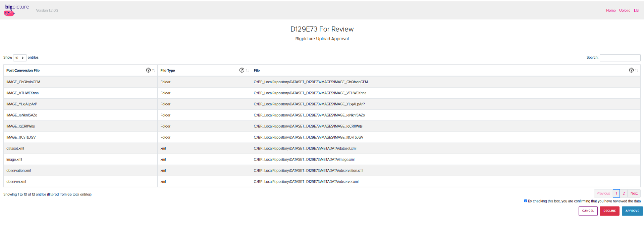
Task: Open help icon for File Type column
Action: click(x=241, y=70)
